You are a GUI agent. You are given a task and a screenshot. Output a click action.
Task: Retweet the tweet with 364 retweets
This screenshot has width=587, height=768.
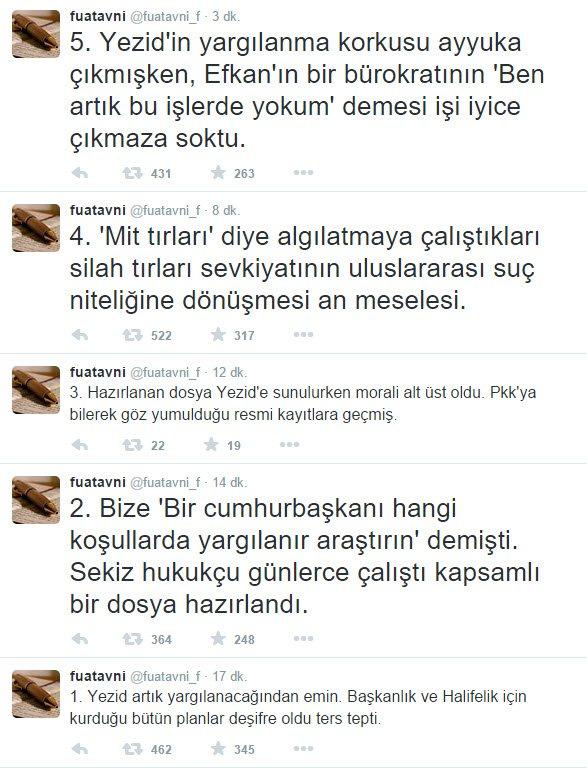pyautogui.click(x=132, y=639)
